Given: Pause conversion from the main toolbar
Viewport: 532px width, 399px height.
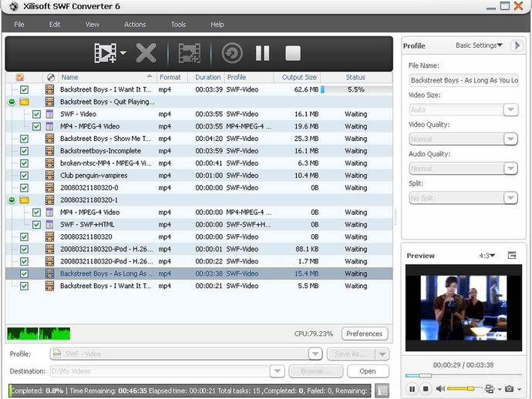Looking at the screenshot, I should [x=263, y=53].
